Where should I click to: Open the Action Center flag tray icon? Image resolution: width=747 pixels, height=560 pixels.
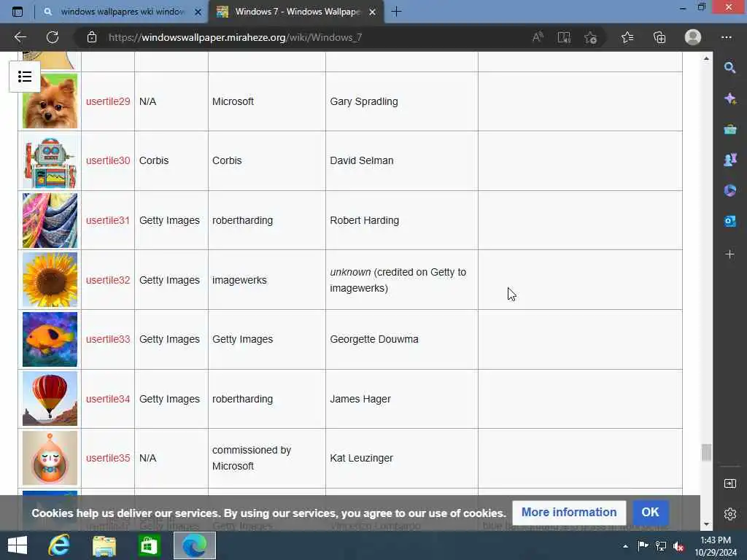click(643, 546)
